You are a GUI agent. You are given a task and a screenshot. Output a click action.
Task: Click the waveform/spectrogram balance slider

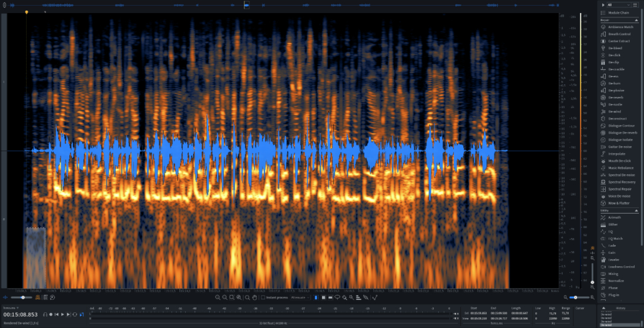click(23, 297)
